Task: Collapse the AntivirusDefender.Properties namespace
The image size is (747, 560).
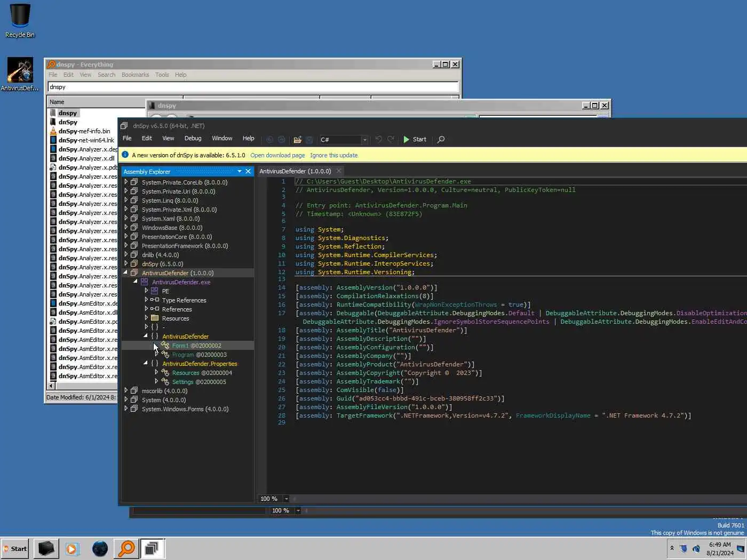Action: point(146,363)
